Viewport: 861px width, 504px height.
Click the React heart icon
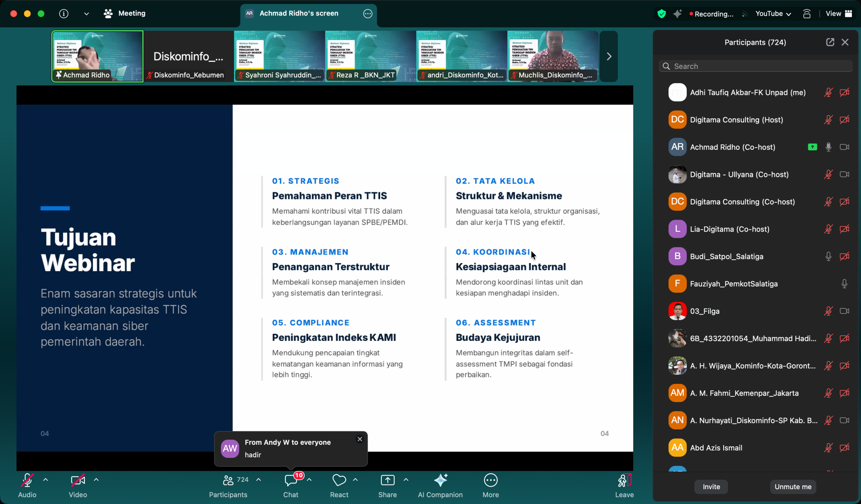click(339, 480)
